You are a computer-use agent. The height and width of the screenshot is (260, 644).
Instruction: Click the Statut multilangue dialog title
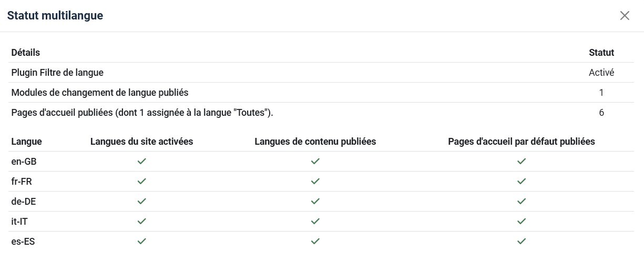point(55,16)
